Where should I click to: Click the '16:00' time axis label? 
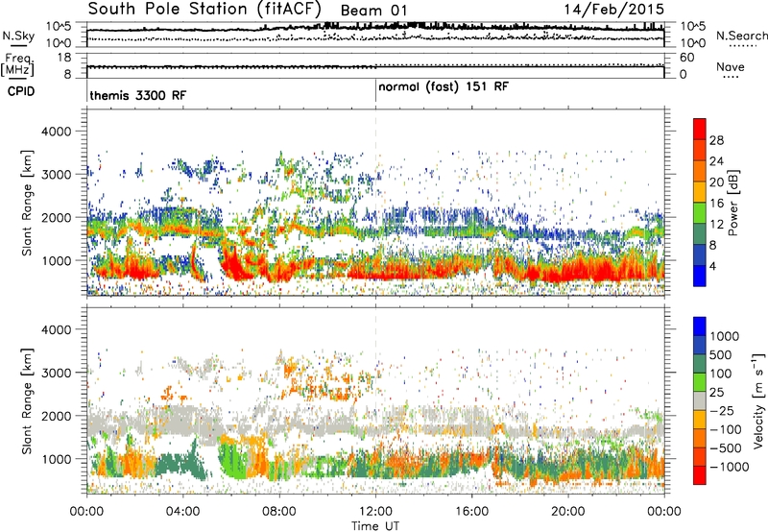point(471,512)
